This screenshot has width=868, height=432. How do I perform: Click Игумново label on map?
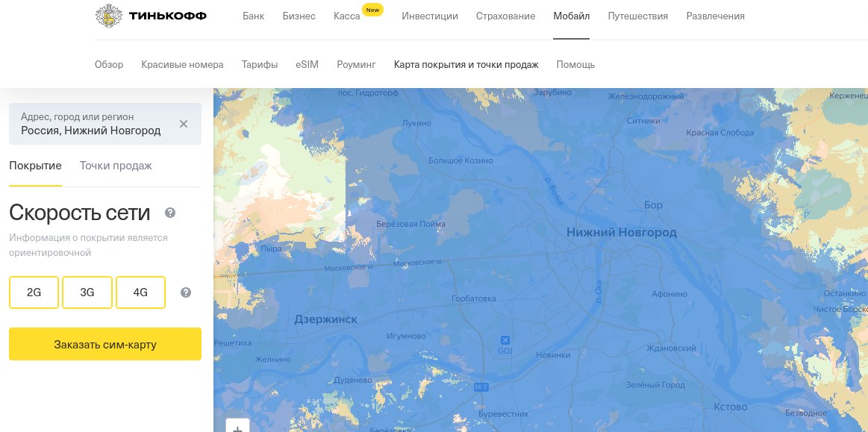coord(406,336)
